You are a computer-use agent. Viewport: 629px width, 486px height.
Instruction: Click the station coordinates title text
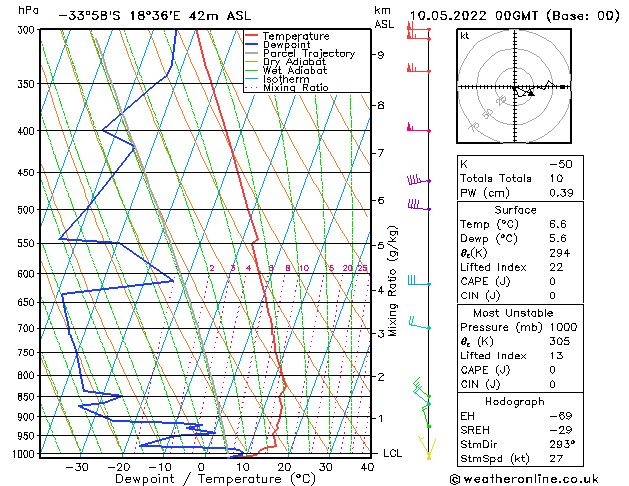click(154, 16)
